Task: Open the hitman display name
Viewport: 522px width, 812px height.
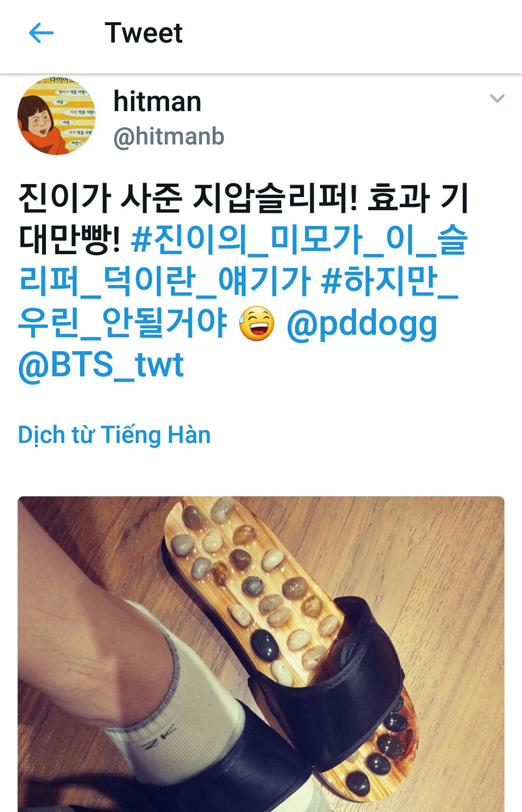Action: tap(157, 101)
